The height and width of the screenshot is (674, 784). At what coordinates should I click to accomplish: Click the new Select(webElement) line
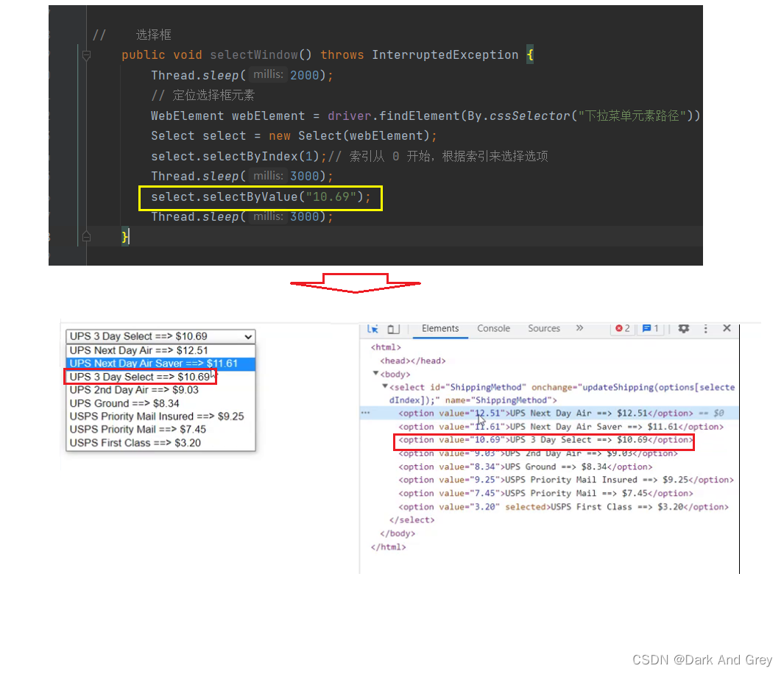pos(294,136)
